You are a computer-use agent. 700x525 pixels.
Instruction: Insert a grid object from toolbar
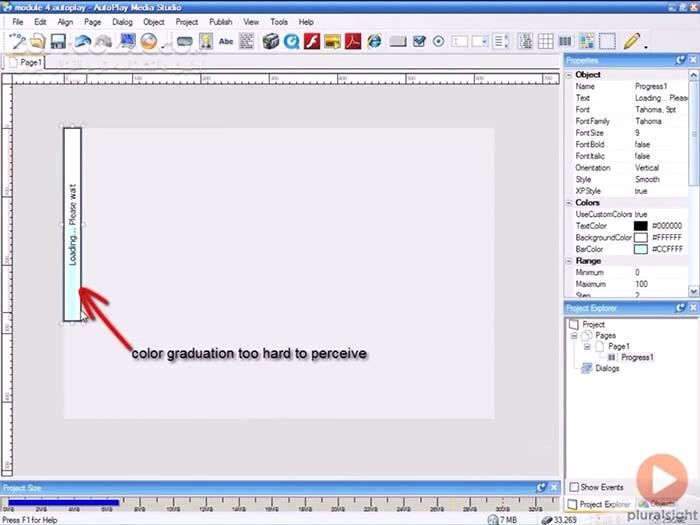[546, 41]
